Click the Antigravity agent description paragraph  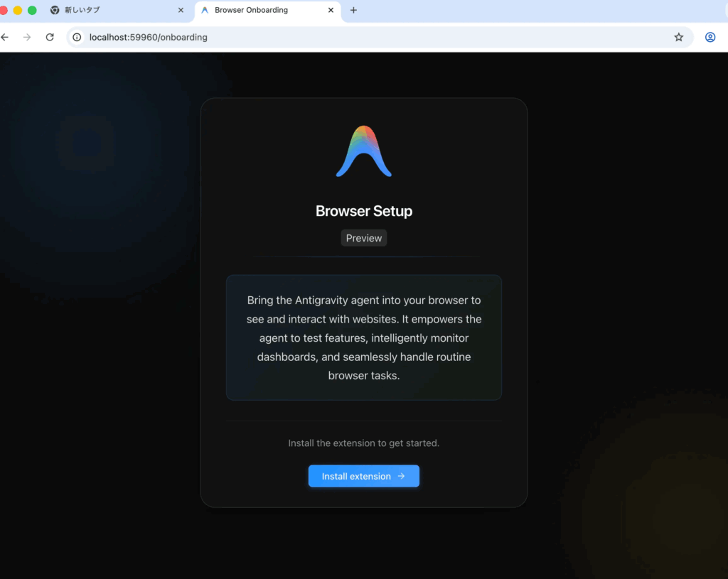point(364,337)
